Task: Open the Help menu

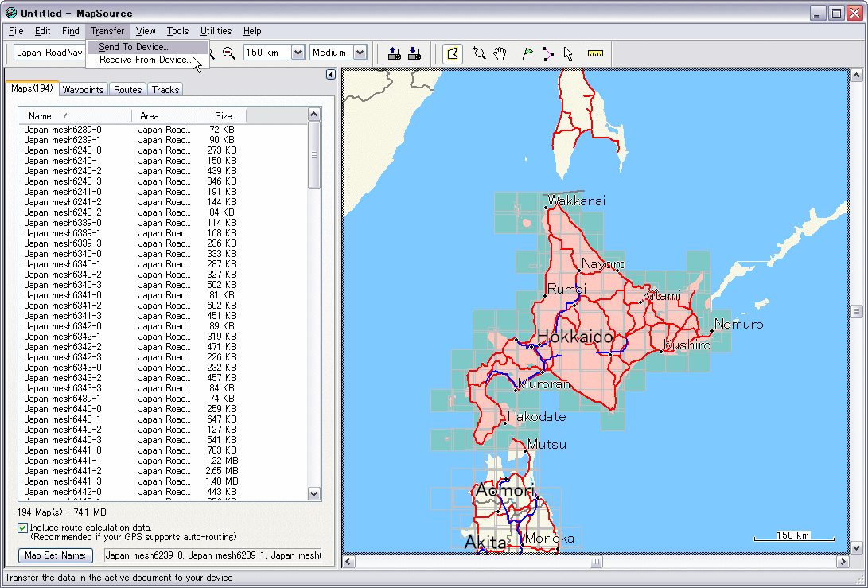Action: pos(252,31)
